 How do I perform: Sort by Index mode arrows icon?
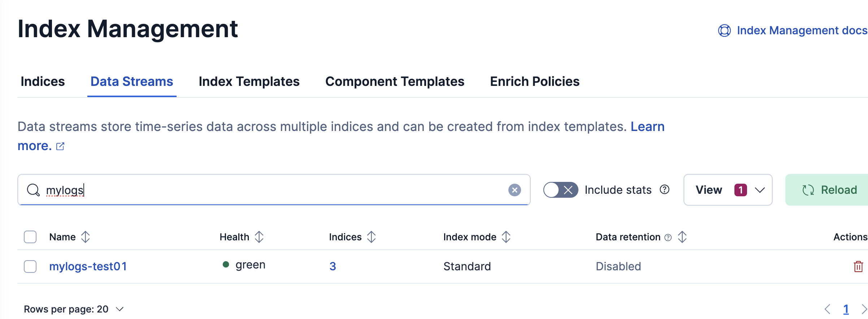coord(506,237)
